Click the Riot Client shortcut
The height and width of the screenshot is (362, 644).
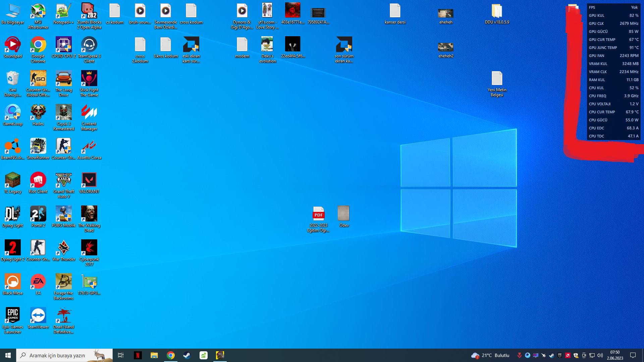tap(38, 183)
